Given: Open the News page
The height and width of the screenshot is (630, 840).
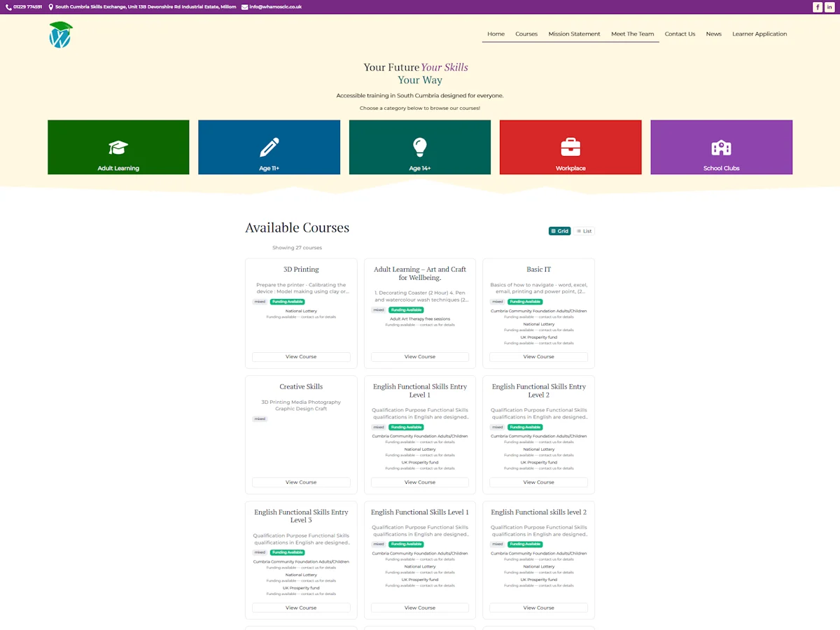Looking at the screenshot, I should 713,34.
